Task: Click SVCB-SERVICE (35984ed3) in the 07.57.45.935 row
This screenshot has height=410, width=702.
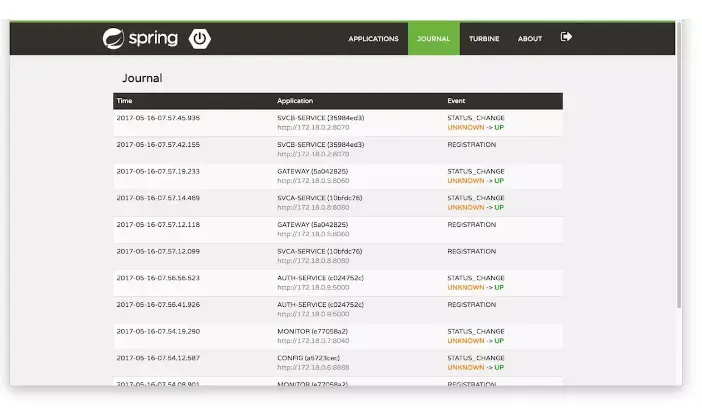Action: [x=321, y=118]
